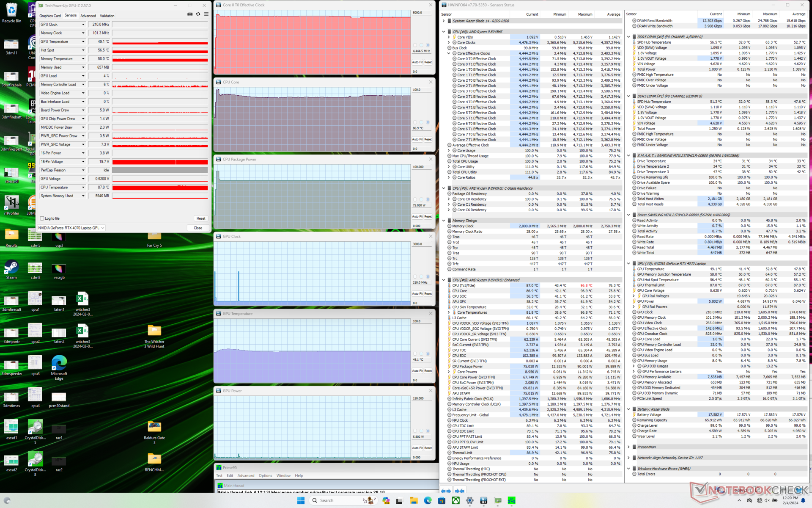812x508 pixels.
Task: Open File Explorer from taskbar
Action: click(x=413, y=500)
